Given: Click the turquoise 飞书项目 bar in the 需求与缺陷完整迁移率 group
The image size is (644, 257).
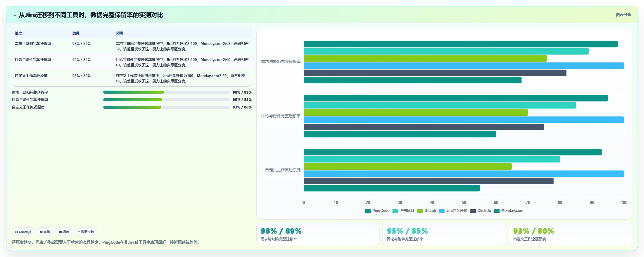Looking at the screenshot, I should [446, 51].
